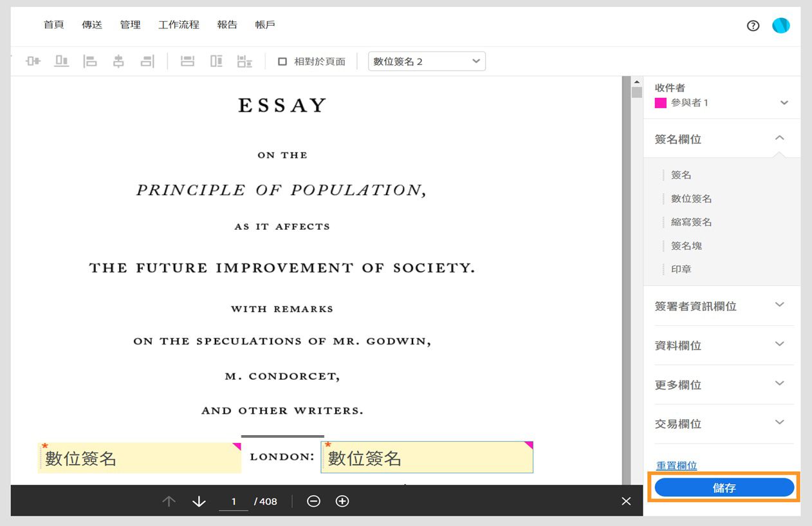812x526 pixels.
Task: Click the zoom out minus control
Action: (313, 501)
